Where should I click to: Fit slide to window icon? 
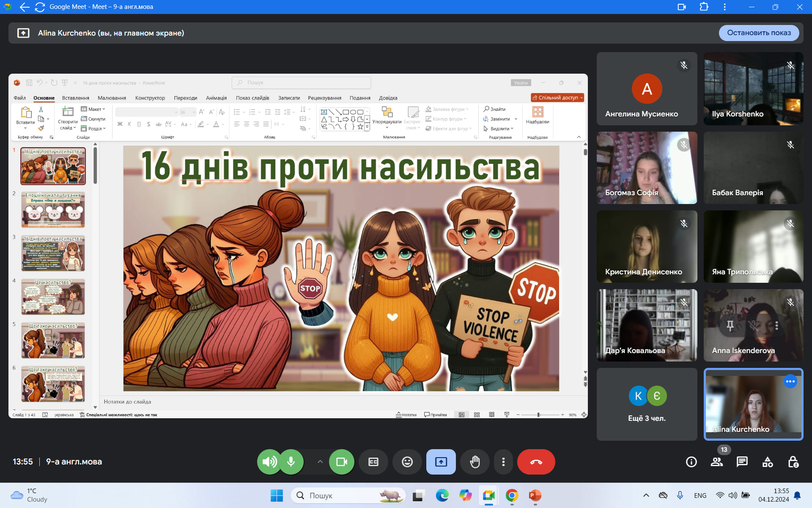click(584, 415)
